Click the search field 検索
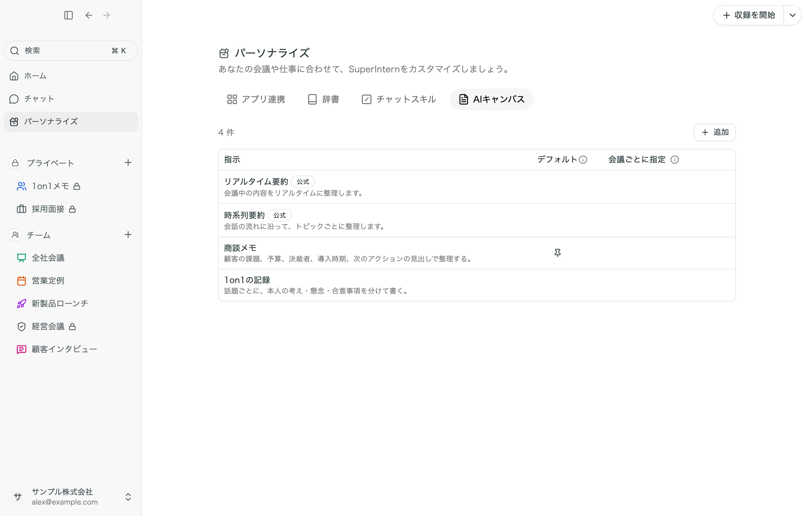 click(71, 51)
